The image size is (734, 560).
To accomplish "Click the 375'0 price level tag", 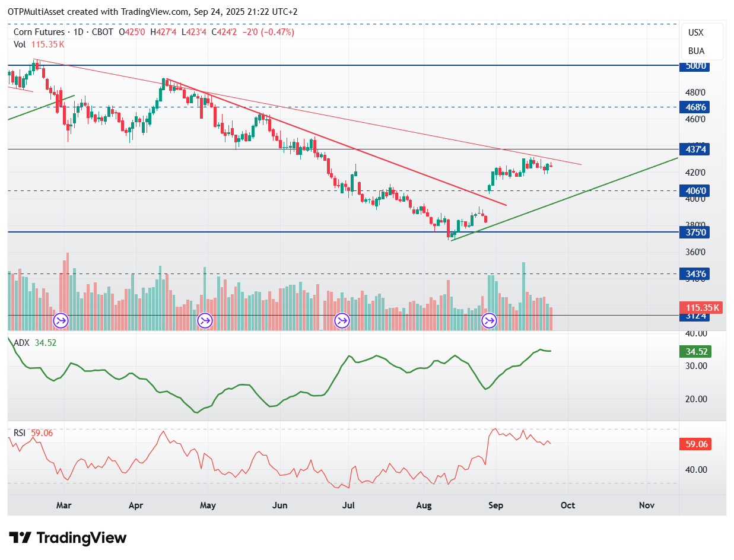I will [x=695, y=233].
